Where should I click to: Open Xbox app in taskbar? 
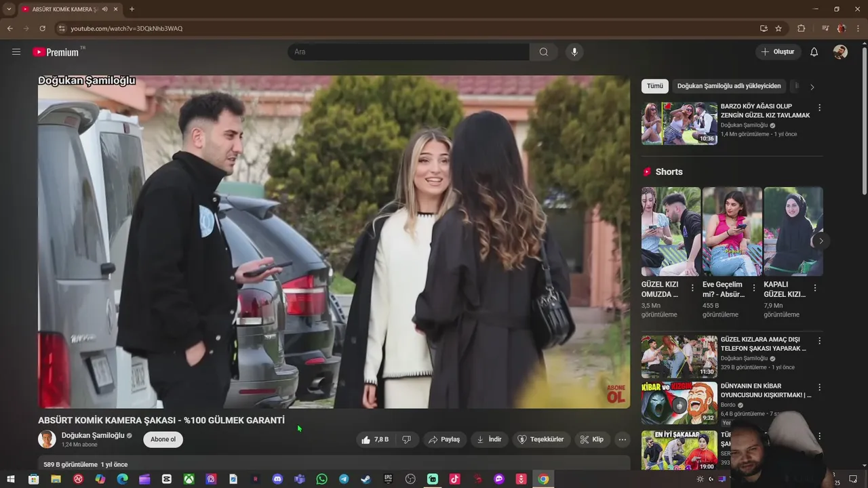(189, 479)
